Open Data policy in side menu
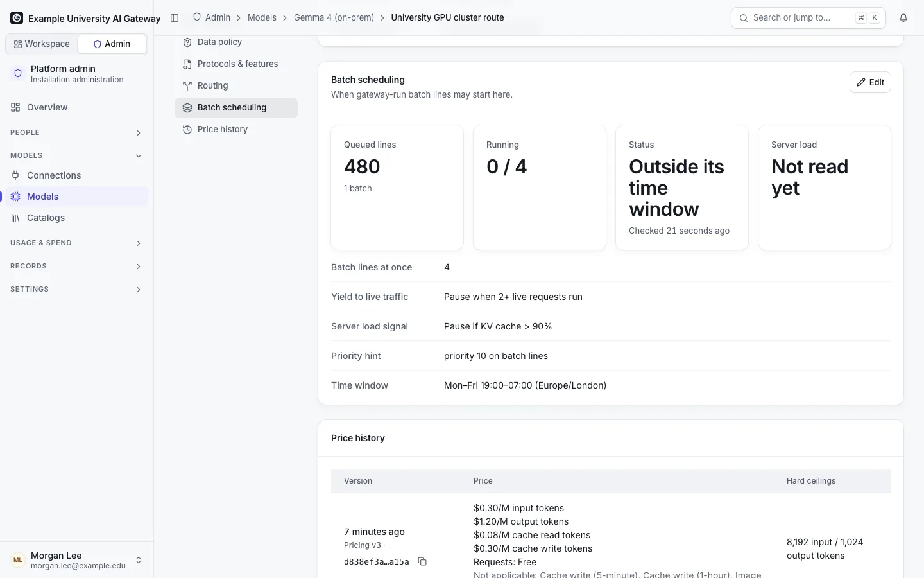The width and height of the screenshot is (924, 578). [236, 42]
